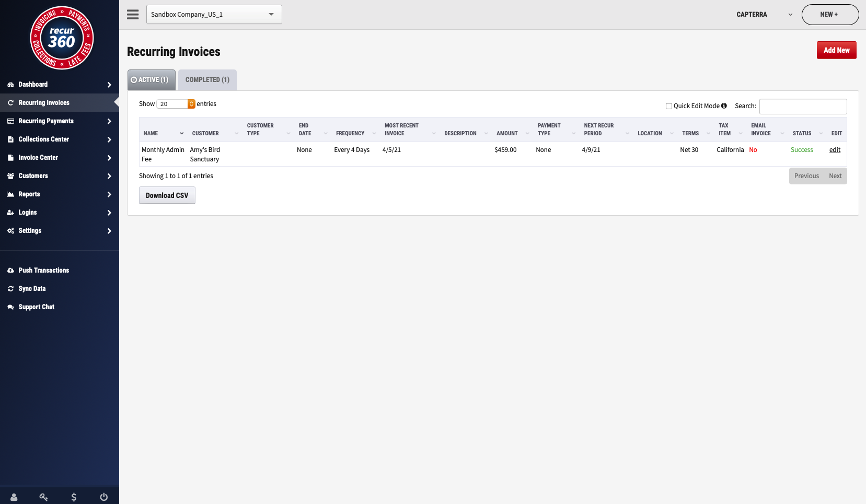866x504 pixels.
Task: Click the power/logout icon at bottom
Action: tap(104, 497)
